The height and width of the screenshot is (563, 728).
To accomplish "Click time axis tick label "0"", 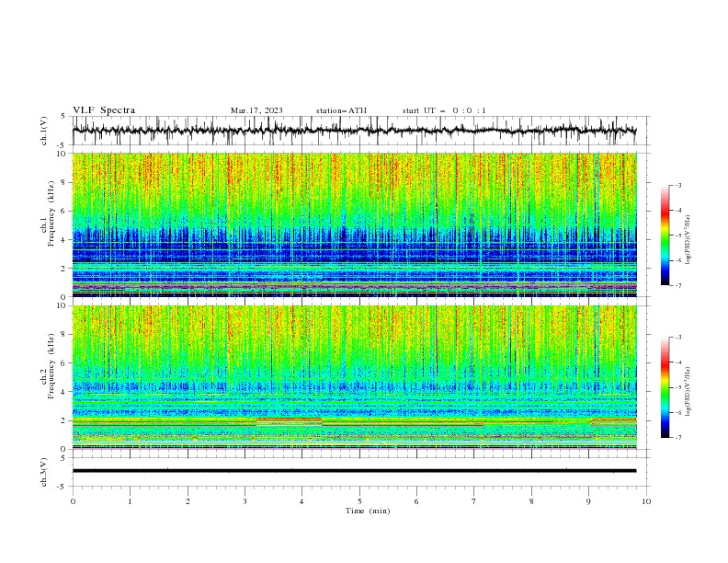I will coord(73,501).
